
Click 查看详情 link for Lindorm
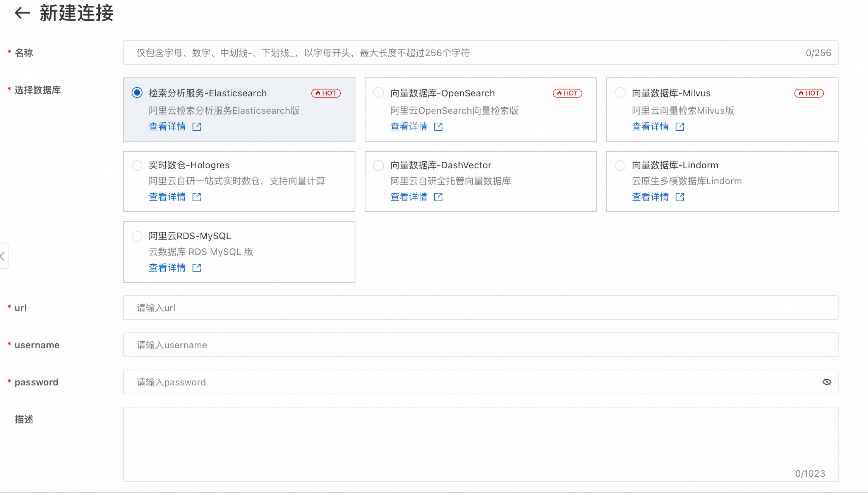coord(650,197)
